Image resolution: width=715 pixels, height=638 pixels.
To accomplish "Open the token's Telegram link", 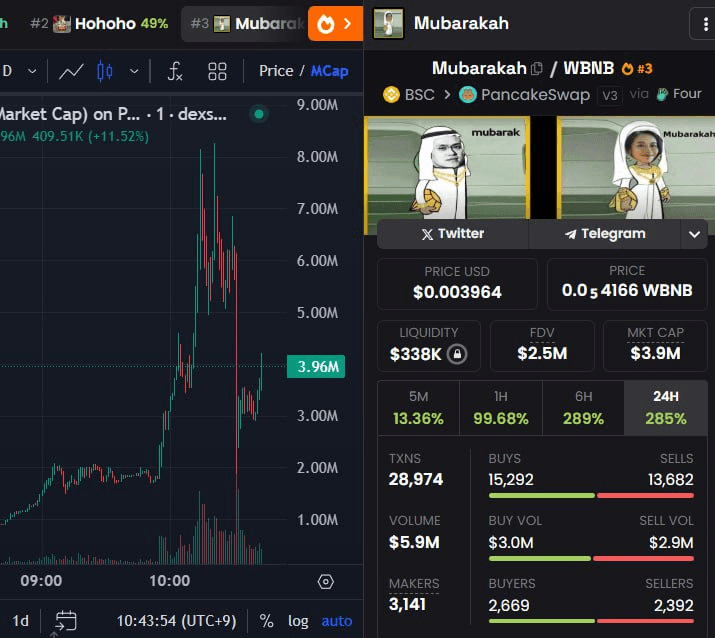I will (x=605, y=234).
